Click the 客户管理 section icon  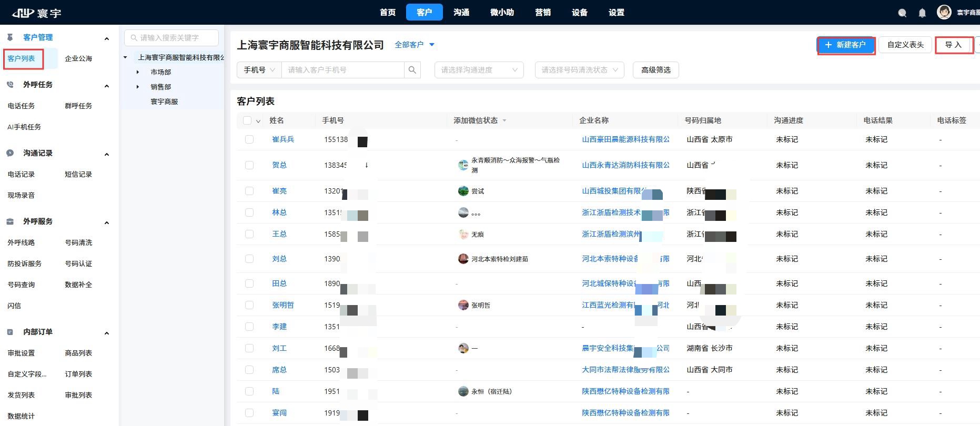coord(10,37)
